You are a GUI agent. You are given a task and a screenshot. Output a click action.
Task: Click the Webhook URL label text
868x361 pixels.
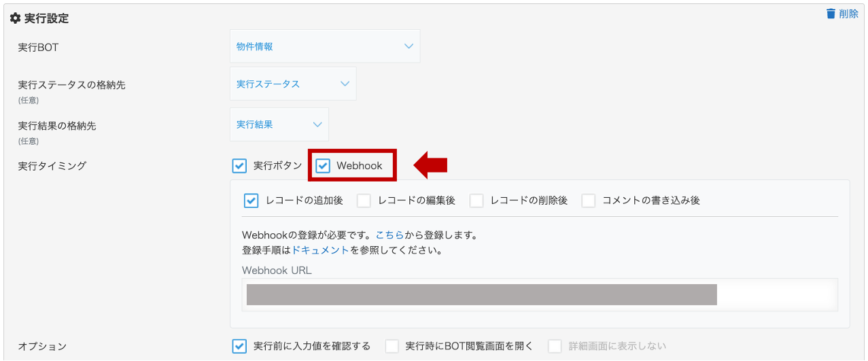[277, 270]
